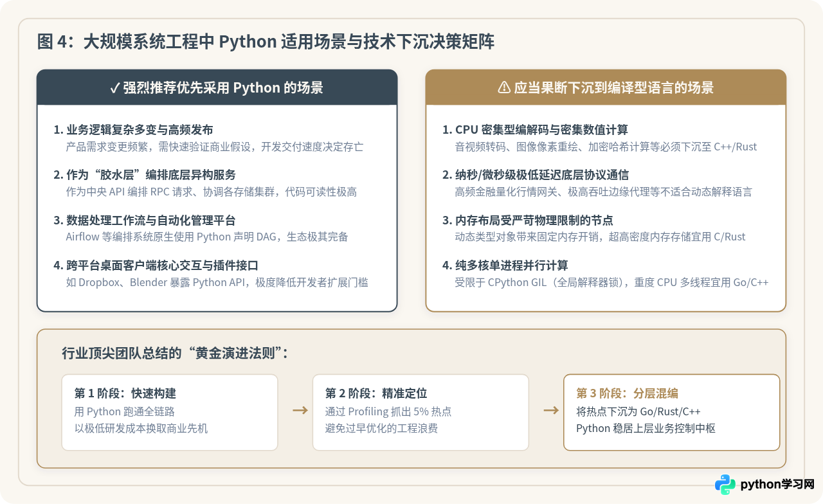The height and width of the screenshot is (504, 823).
Task: Click the header "强烈推荐优先采用 Python 的场景"
Action: (x=223, y=88)
